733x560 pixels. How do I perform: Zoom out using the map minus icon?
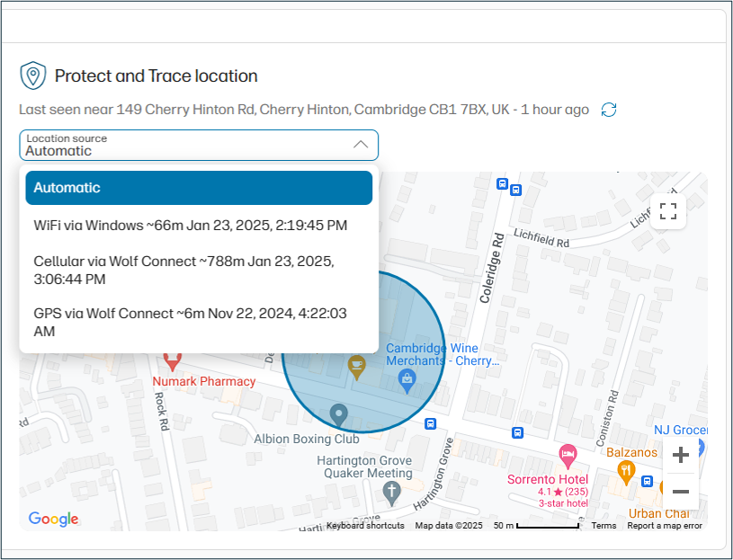681,491
